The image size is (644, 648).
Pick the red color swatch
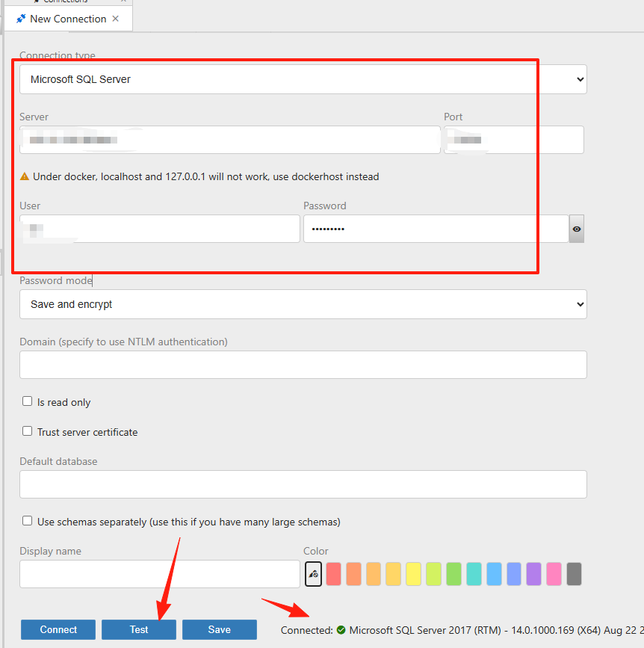tap(333, 573)
